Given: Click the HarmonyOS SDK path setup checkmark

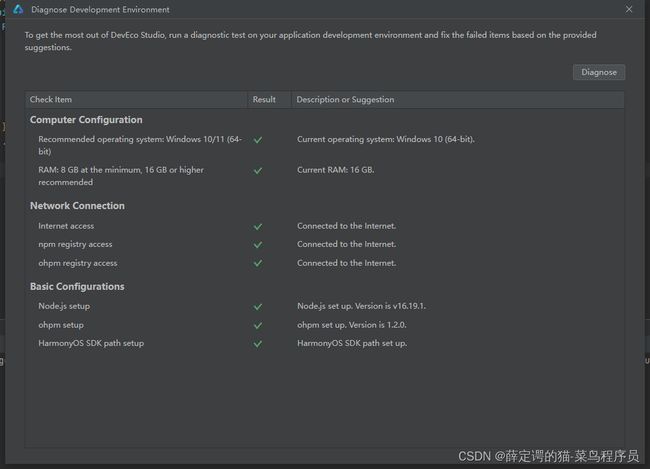Looking at the screenshot, I should pos(258,344).
